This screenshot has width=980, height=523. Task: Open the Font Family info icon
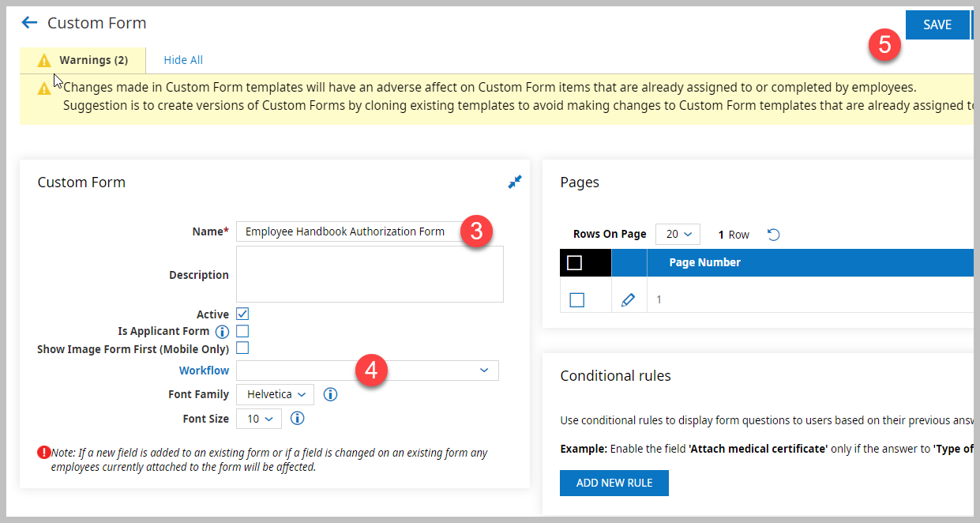pyautogui.click(x=331, y=394)
